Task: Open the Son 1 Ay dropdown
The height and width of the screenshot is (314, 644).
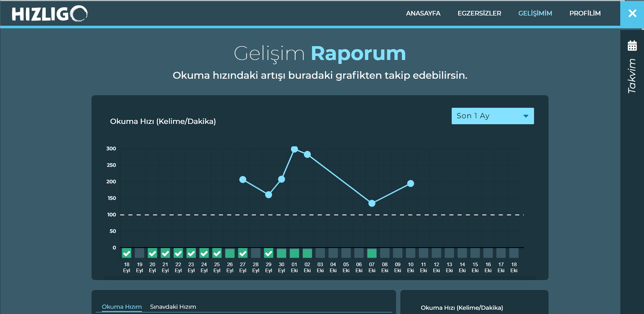Action: pyautogui.click(x=486, y=116)
